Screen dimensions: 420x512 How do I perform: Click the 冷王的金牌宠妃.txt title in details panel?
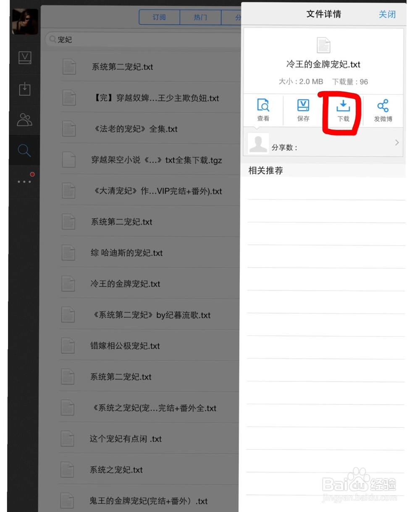[x=323, y=64]
